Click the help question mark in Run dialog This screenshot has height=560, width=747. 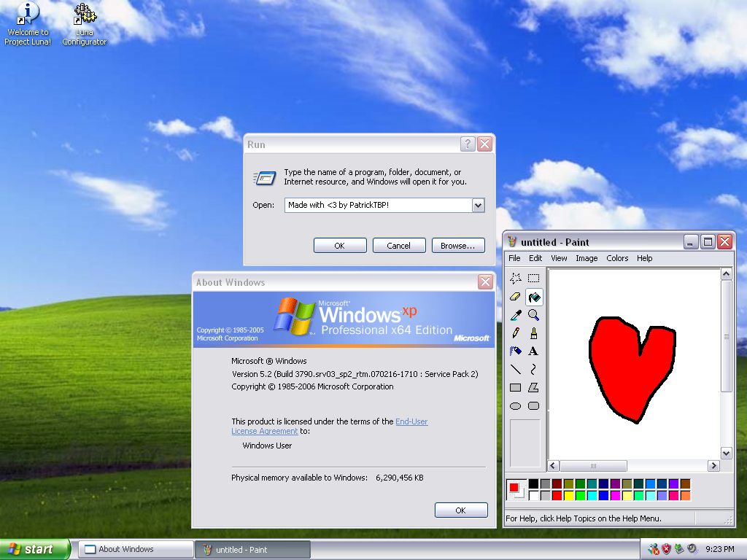468,144
